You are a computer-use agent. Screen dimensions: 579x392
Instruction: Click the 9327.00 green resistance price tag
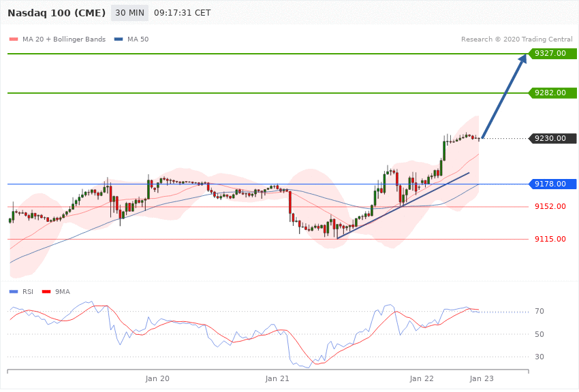(553, 54)
